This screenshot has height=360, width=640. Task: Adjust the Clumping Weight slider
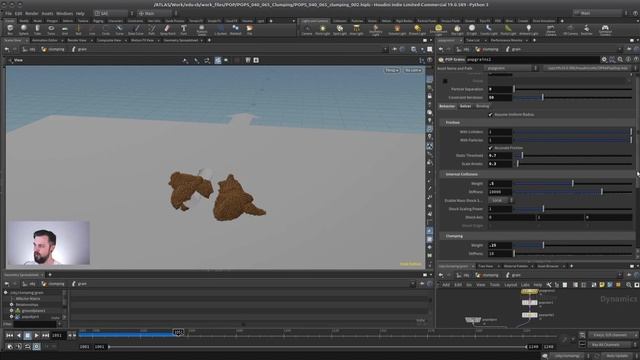pos(573,245)
